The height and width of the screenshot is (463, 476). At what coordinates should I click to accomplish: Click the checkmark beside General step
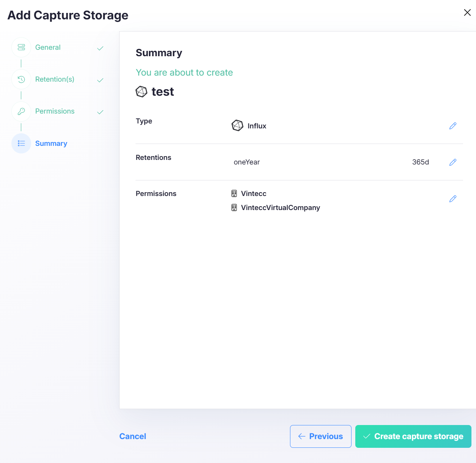click(100, 48)
